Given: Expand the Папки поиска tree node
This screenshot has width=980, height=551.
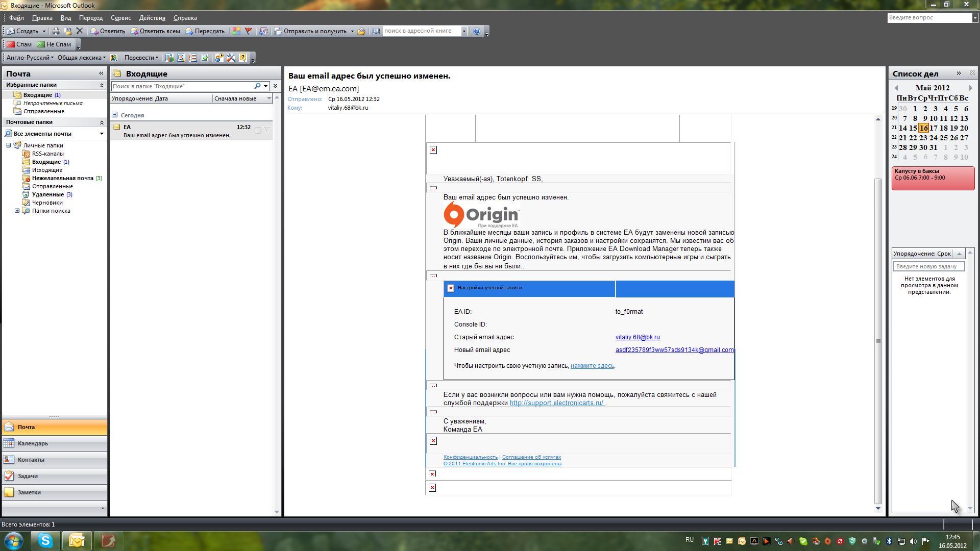Looking at the screenshot, I should [17, 211].
